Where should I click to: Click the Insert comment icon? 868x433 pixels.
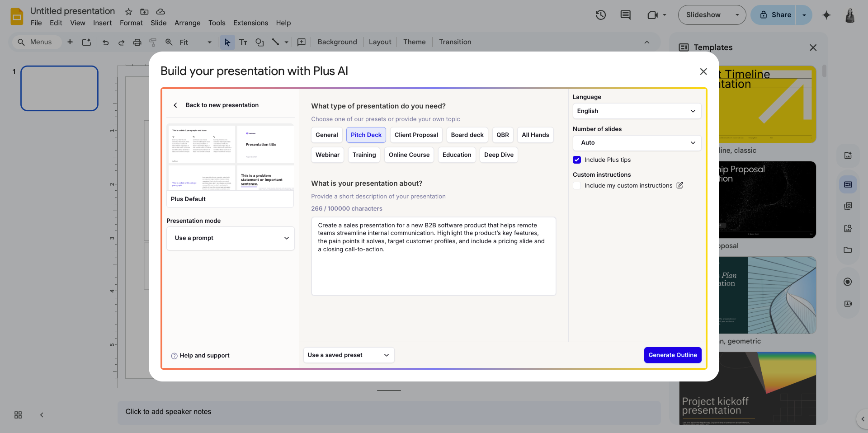[x=625, y=15]
